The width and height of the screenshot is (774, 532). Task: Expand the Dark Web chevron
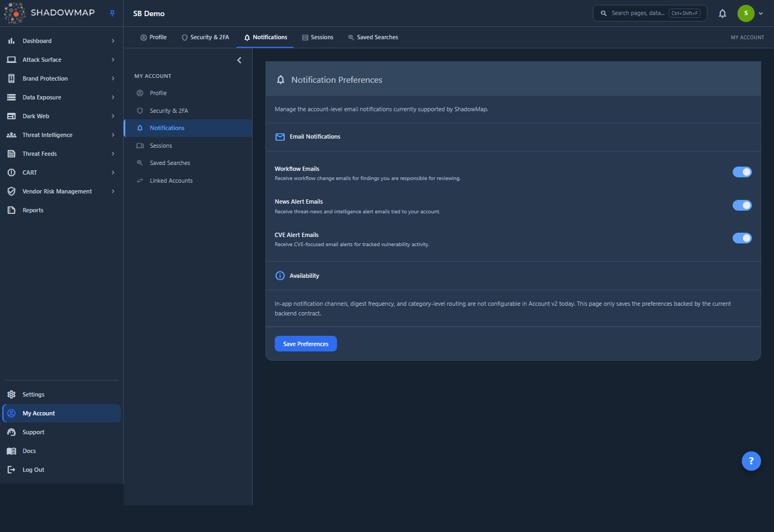[x=113, y=116]
